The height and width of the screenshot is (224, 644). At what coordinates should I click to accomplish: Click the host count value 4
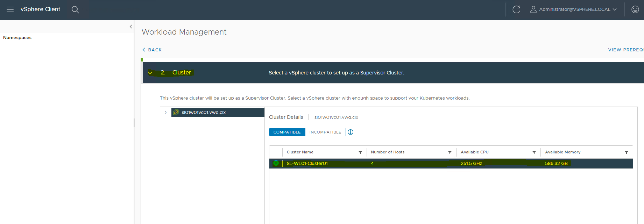372,164
